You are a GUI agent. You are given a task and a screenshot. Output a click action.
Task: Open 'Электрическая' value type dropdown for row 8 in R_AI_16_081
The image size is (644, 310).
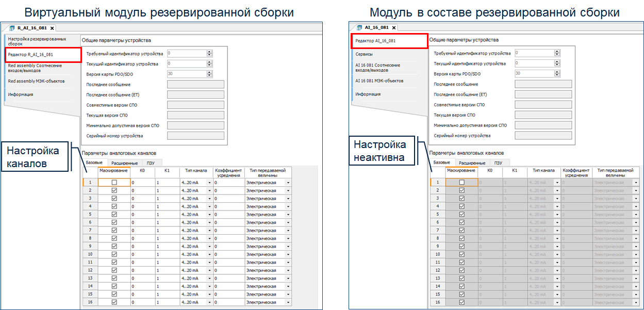point(288,238)
